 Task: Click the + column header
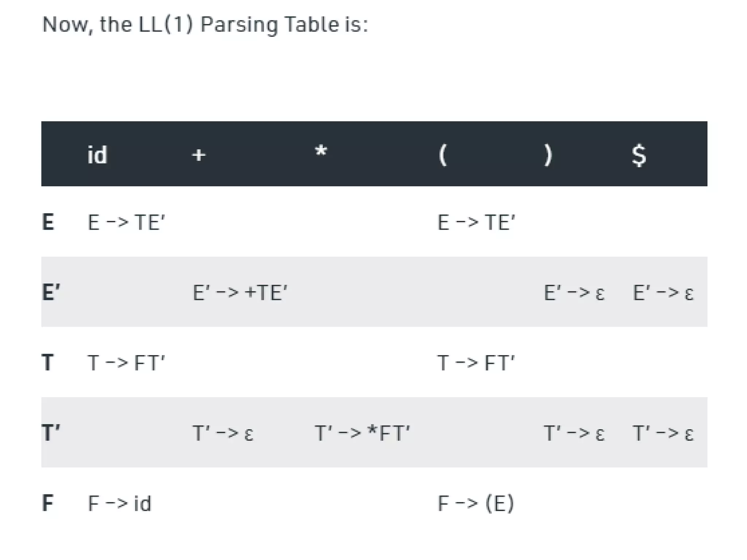[199, 155]
